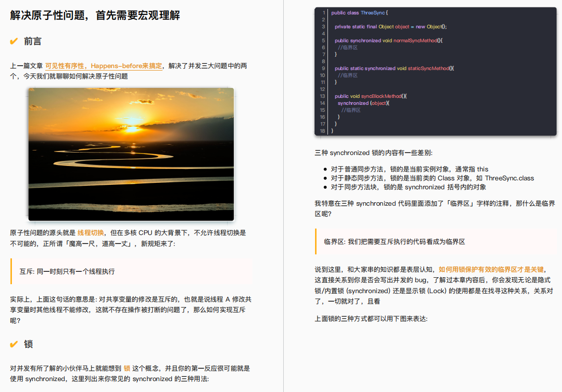Click the 前言 heading text
The height and width of the screenshot is (392, 562).
(x=33, y=42)
